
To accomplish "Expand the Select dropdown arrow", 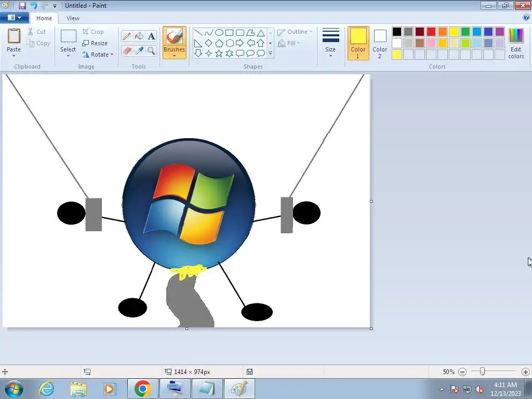I will pyautogui.click(x=68, y=56).
